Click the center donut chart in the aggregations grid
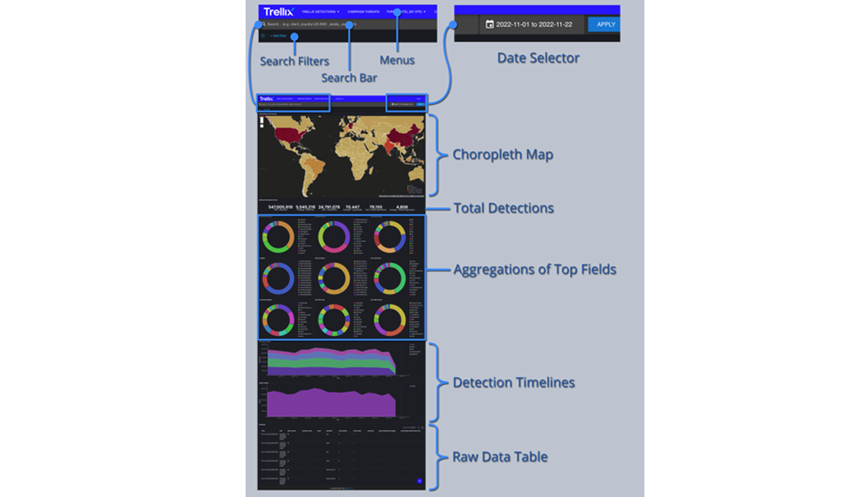This screenshot has height=497, width=868. [x=334, y=279]
